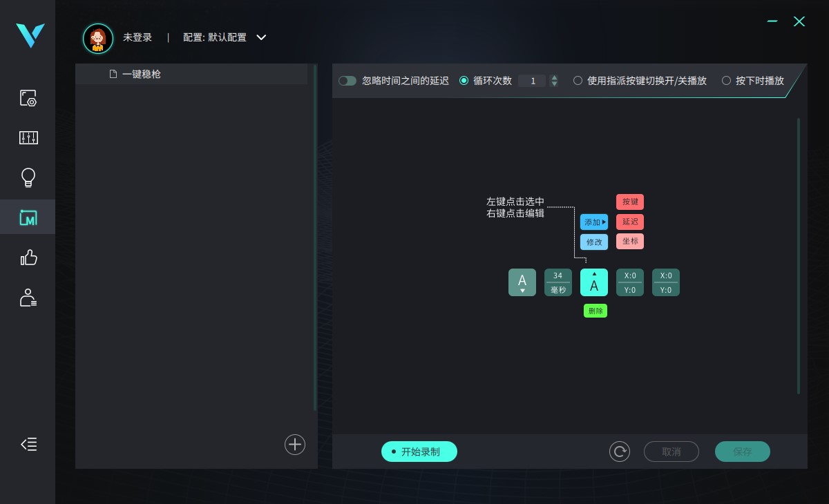The image size is (829, 504).
Task: Expand the 配置: 默认配置 dropdown
Action: 261,37
